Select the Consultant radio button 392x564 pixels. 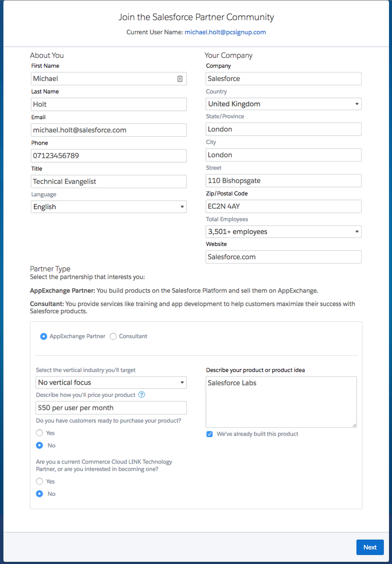point(113,337)
